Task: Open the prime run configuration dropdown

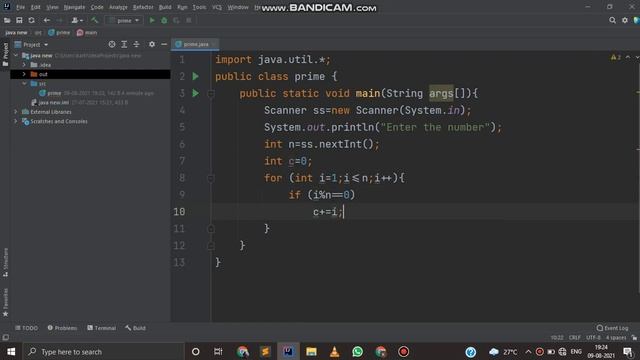Action: point(124,20)
